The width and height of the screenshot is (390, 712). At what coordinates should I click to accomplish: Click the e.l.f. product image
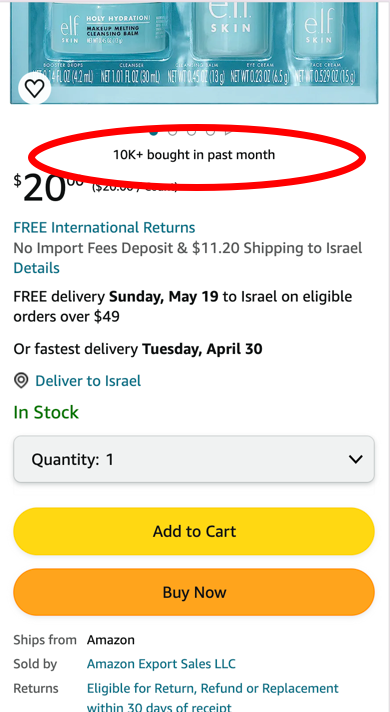(194, 52)
